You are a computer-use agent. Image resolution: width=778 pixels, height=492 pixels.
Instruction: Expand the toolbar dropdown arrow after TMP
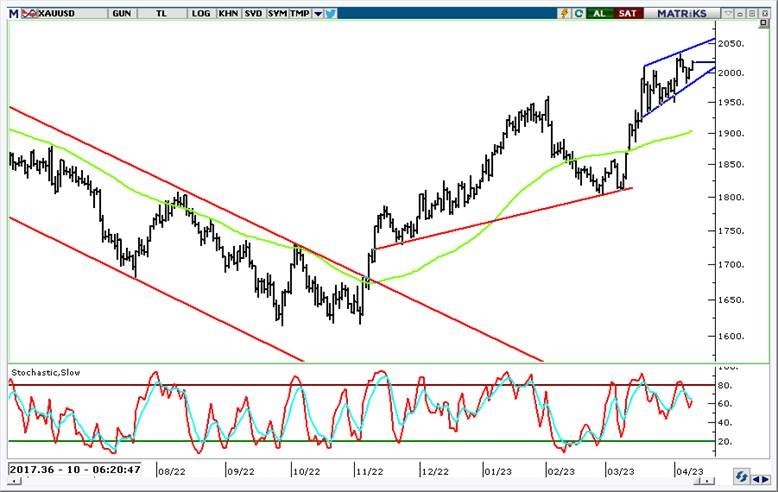[317, 13]
